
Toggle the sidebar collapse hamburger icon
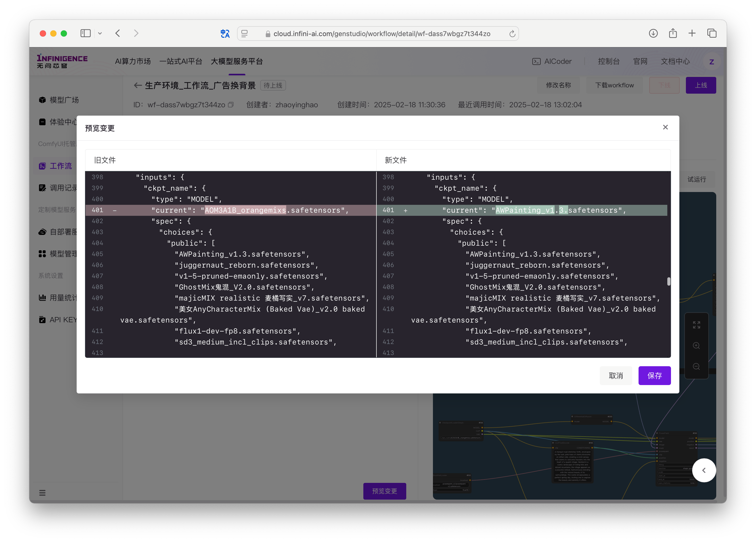pyautogui.click(x=42, y=493)
